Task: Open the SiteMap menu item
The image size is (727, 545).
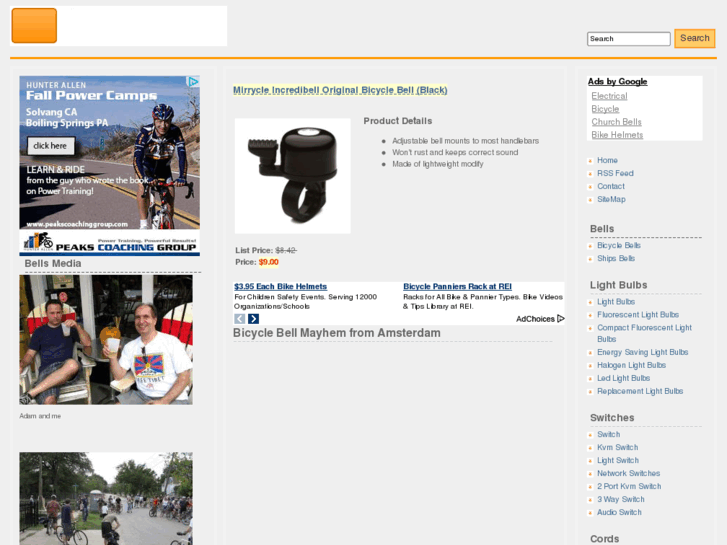Action: 611,199
